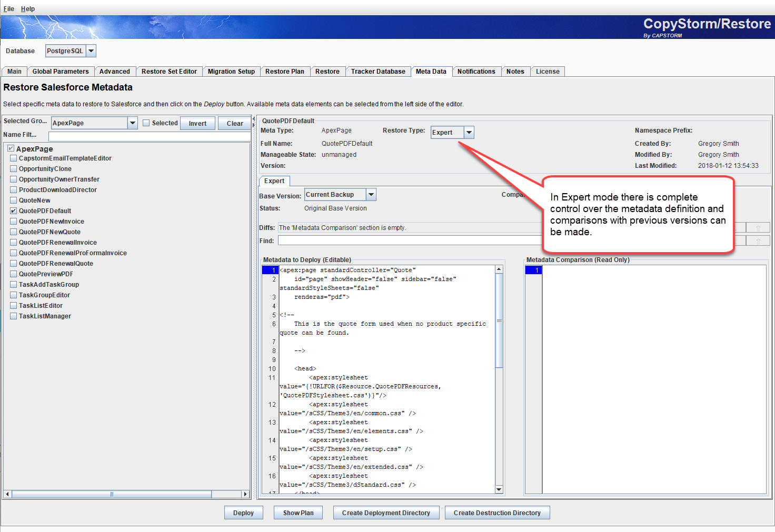Click right arrow of metadata list scrollbar
Image resolution: width=775 pixels, height=532 pixels.
pyautogui.click(x=245, y=494)
